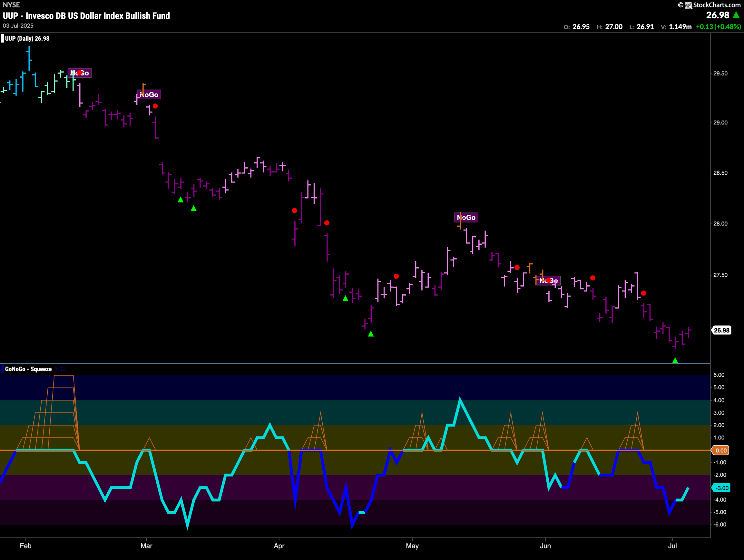Click the lowest green triangle in late April

click(x=371, y=334)
